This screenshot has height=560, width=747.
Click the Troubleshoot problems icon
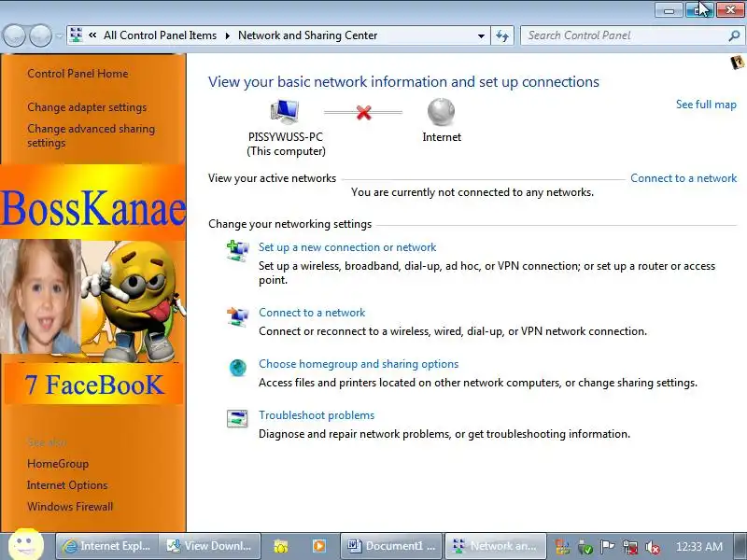point(237,418)
